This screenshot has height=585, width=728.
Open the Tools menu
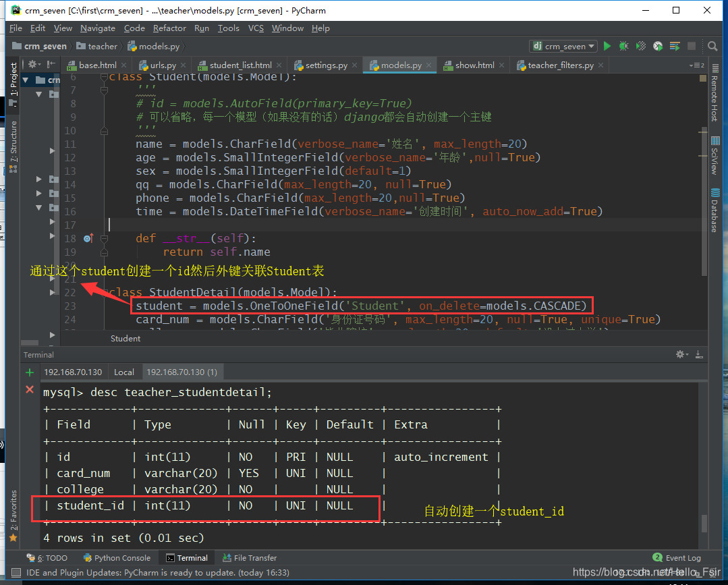pyautogui.click(x=229, y=28)
